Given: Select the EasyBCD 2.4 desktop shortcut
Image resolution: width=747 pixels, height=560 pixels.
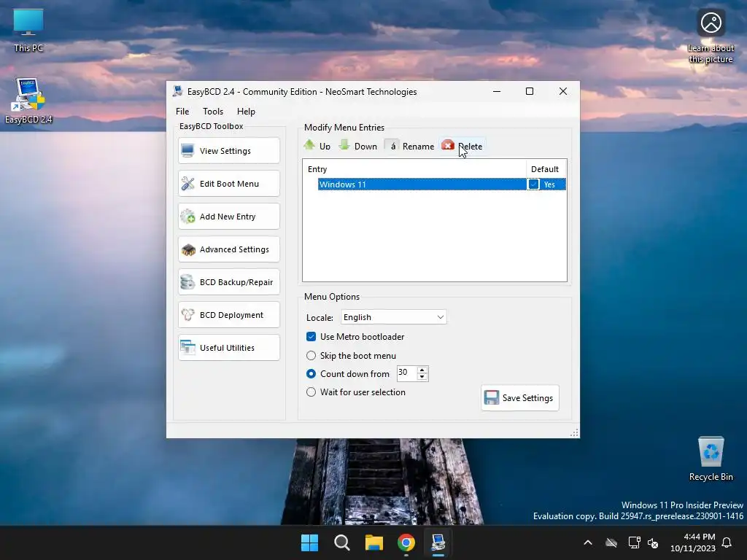Looking at the screenshot, I should pyautogui.click(x=28, y=101).
